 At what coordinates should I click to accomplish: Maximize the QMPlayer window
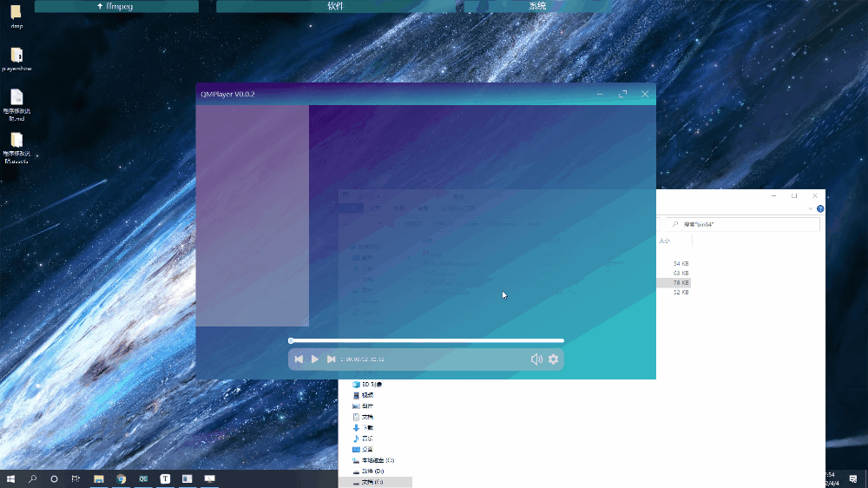[622, 94]
